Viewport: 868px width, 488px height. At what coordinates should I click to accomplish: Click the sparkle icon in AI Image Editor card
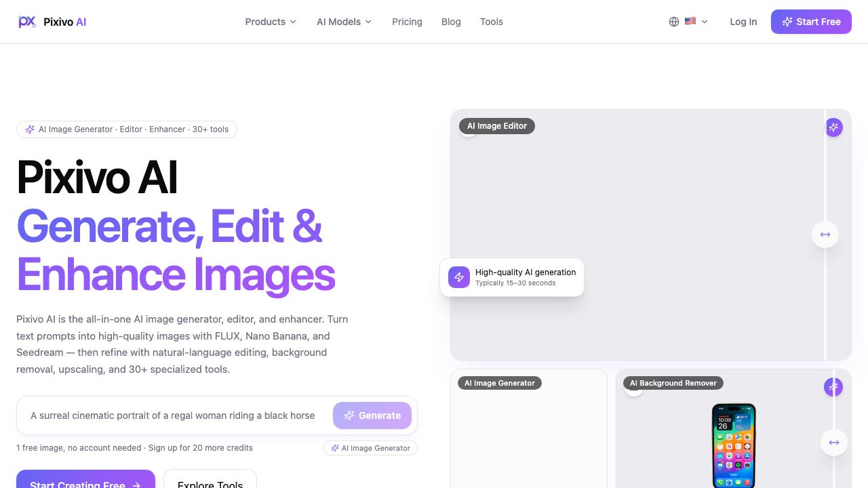pos(834,127)
